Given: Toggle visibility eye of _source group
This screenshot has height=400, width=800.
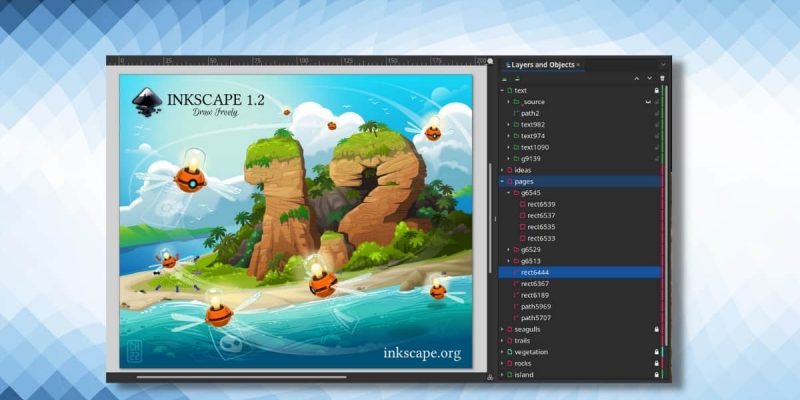Looking at the screenshot, I should click(x=648, y=102).
